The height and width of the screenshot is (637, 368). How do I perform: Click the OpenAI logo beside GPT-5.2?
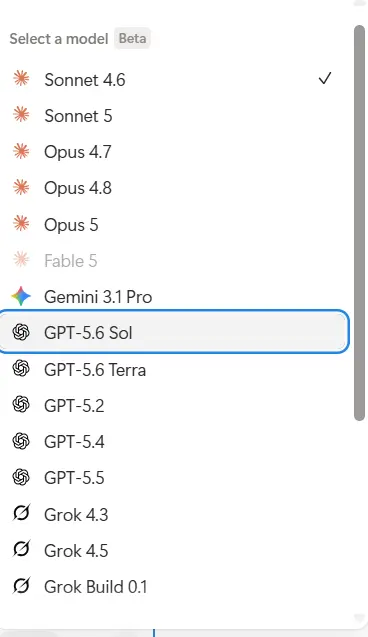point(21,405)
